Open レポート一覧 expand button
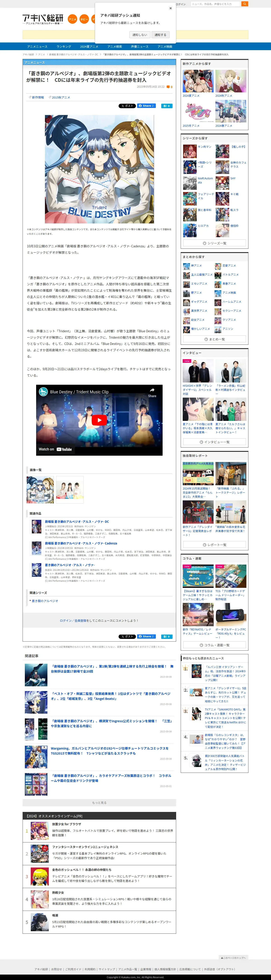271x980 pixels. point(214,545)
